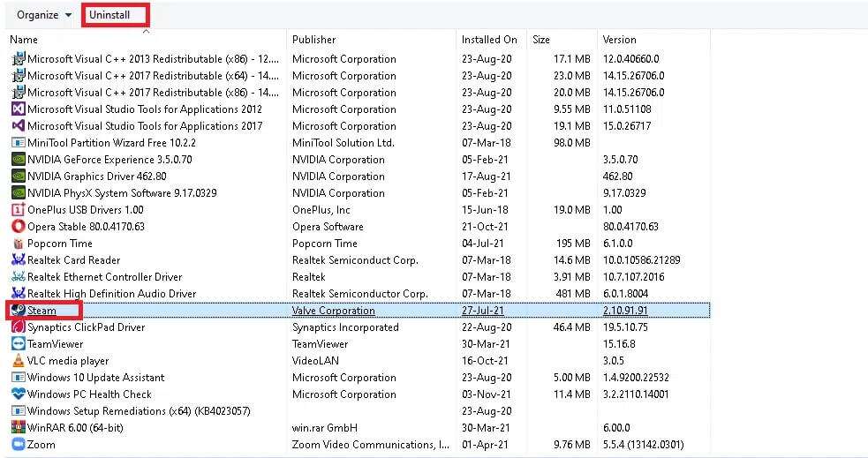Screen dimensions: 868x458
Task: Open the Organize dropdown menu
Action: (x=44, y=15)
